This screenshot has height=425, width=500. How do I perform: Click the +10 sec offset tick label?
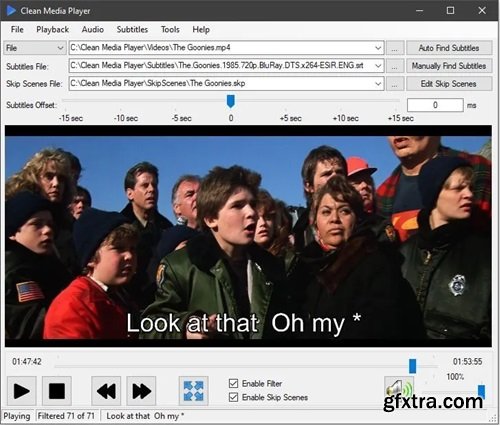(x=346, y=118)
